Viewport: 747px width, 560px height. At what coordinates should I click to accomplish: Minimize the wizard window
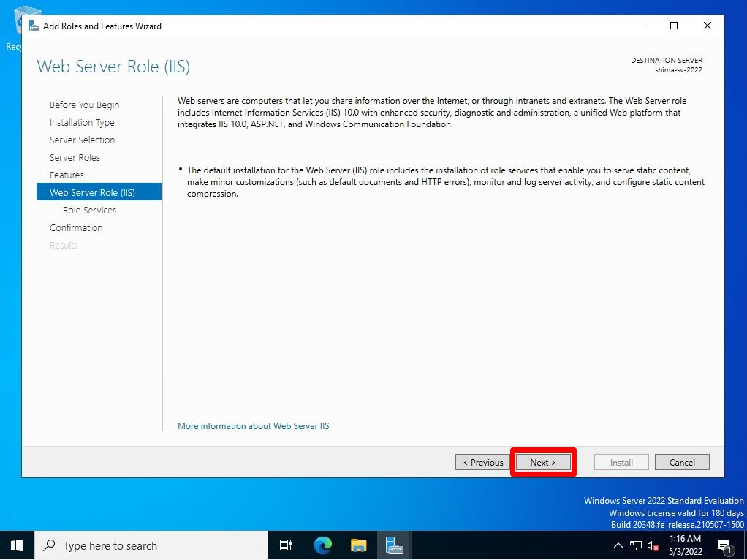(x=641, y=26)
